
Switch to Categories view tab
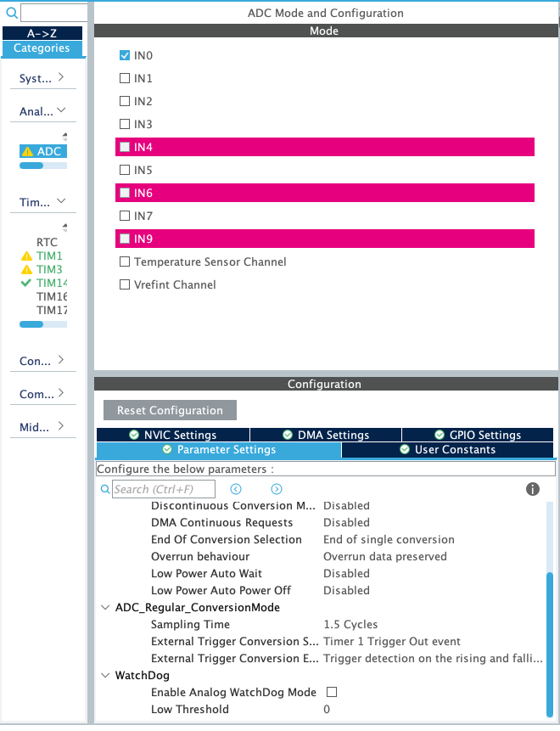(42, 48)
